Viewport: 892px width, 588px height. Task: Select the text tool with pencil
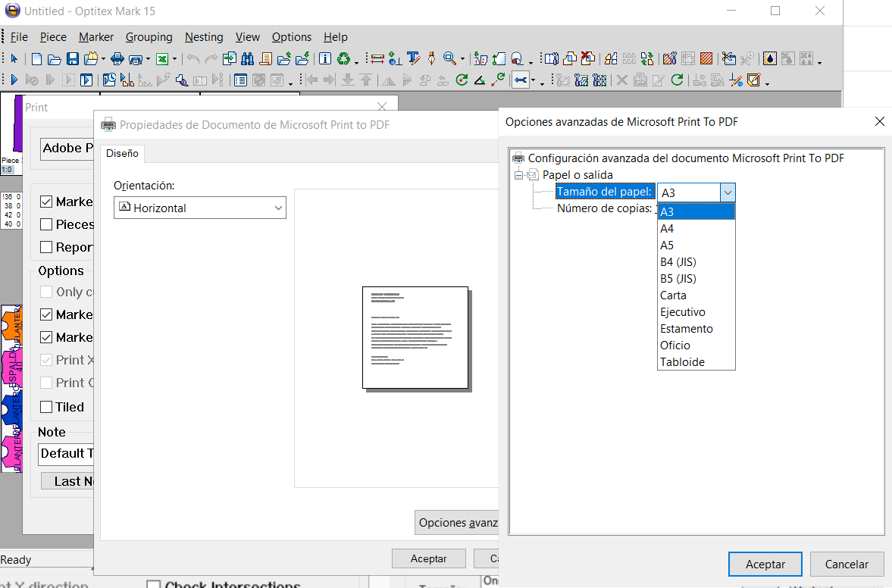click(x=414, y=58)
